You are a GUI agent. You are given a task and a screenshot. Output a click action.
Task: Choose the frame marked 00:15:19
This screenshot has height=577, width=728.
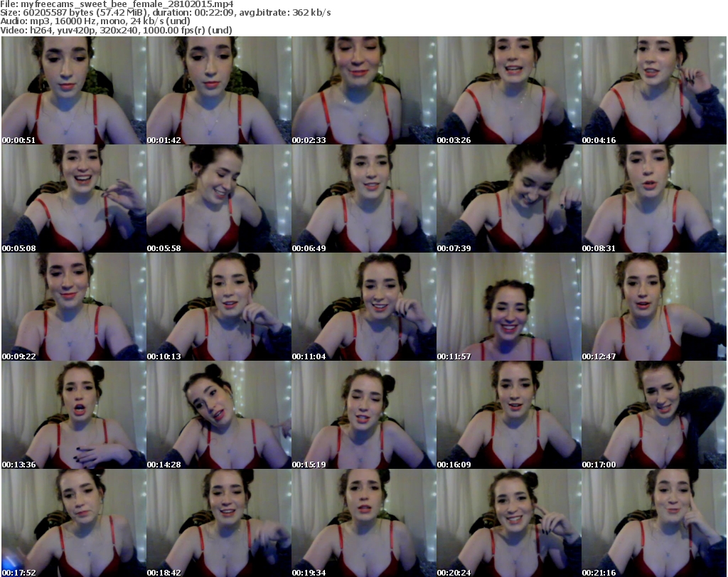tap(364, 415)
